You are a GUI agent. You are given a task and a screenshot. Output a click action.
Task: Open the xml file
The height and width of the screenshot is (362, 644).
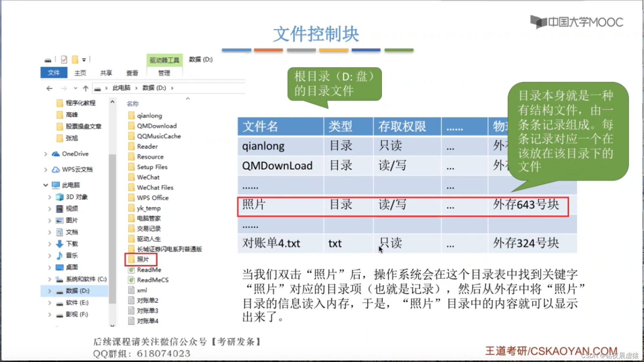138,290
